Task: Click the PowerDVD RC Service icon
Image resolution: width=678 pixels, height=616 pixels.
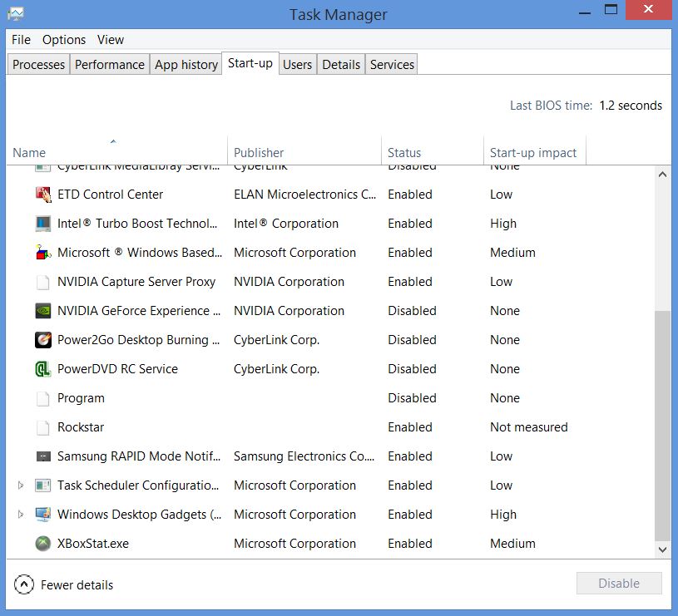Action: [x=42, y=369]
